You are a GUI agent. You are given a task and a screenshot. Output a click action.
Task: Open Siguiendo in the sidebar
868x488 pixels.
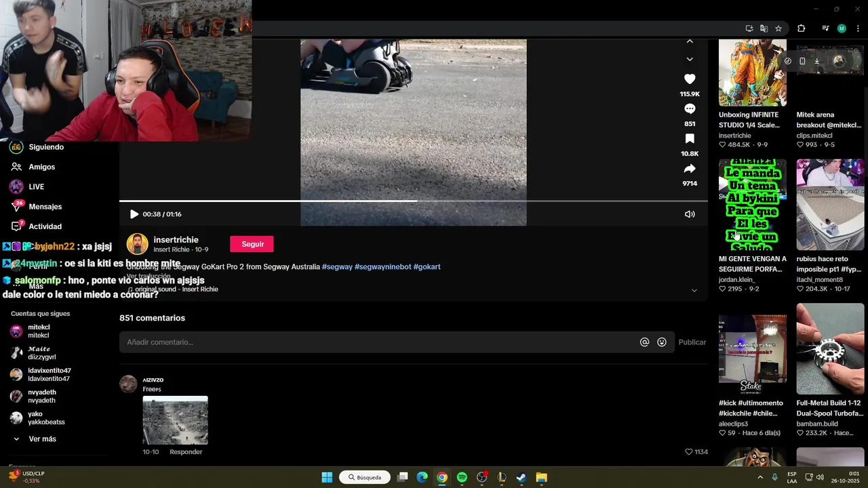click(x=46, y=147)
